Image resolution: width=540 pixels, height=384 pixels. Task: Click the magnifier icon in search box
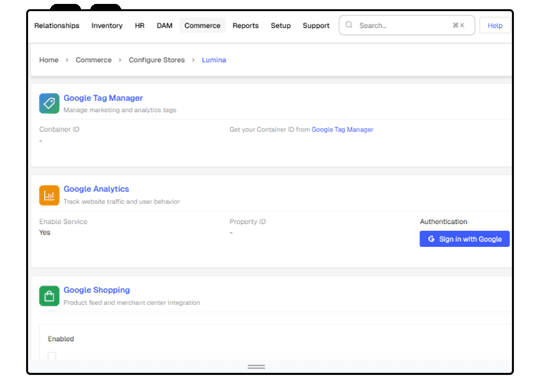(349, 25)
